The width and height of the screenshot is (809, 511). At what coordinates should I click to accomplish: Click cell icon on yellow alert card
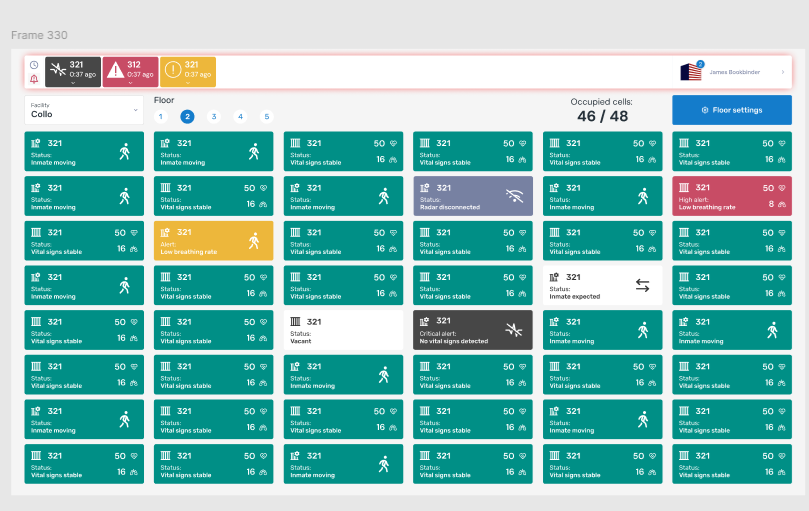(x=165, y=232)
